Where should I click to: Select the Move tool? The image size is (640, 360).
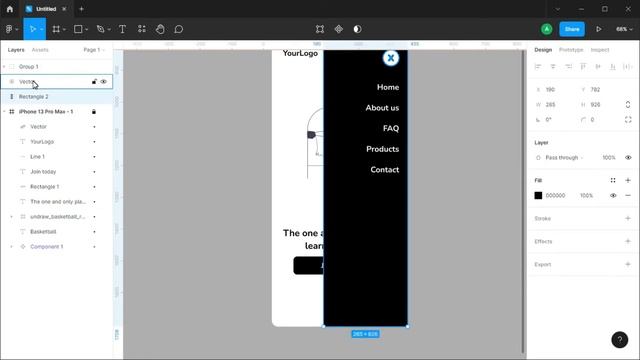click(x=32, y=29)
